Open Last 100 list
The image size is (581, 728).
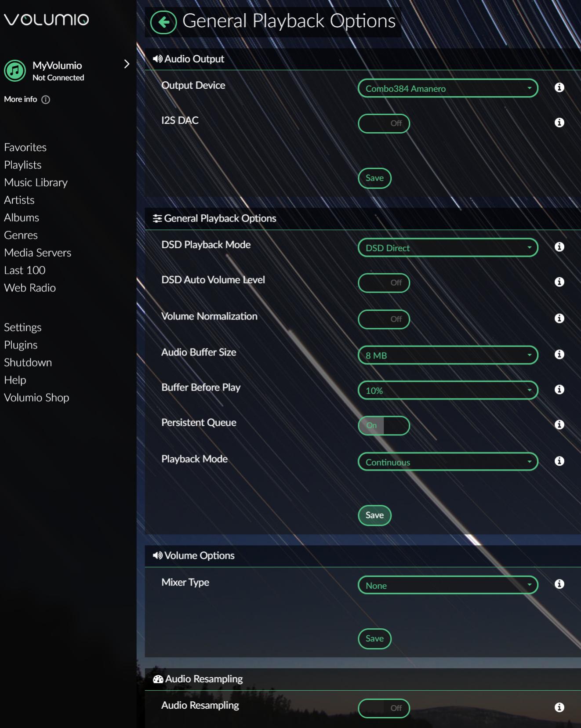25,270
